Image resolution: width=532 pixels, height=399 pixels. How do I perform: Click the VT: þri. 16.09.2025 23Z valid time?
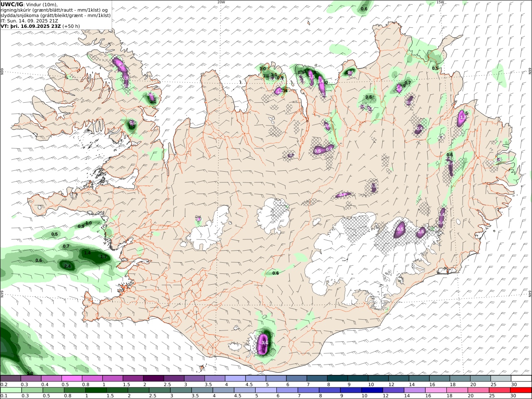tap(31, 26)
